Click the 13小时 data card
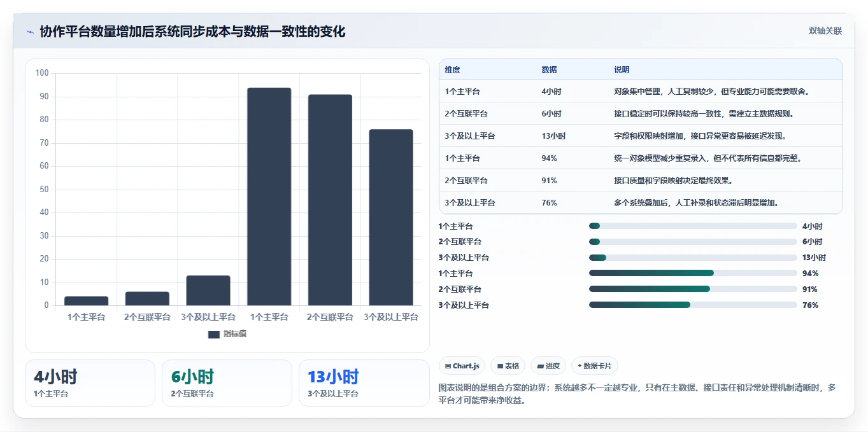Image resolution: width=868 pixels, height=432 pixels. coord(364,383)
